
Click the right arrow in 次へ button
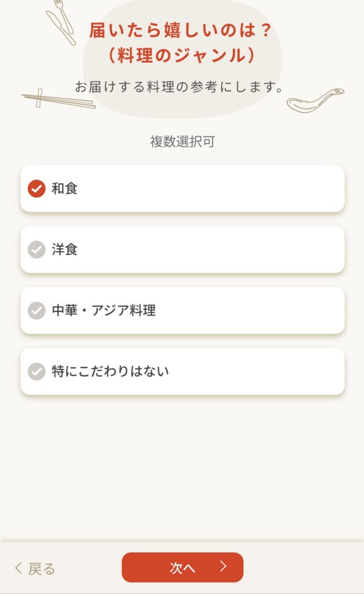pos(223,567)
